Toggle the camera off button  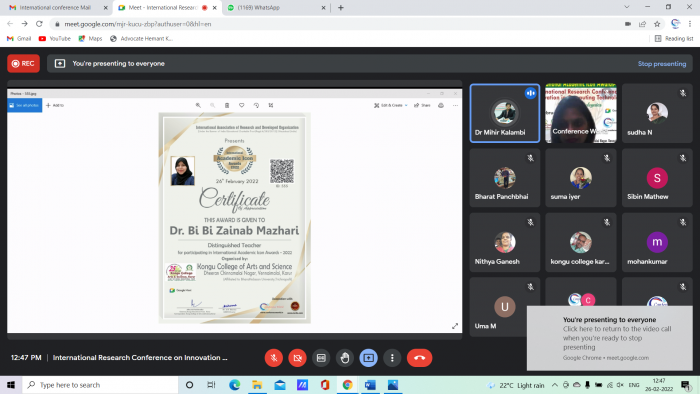click(297, 358)
